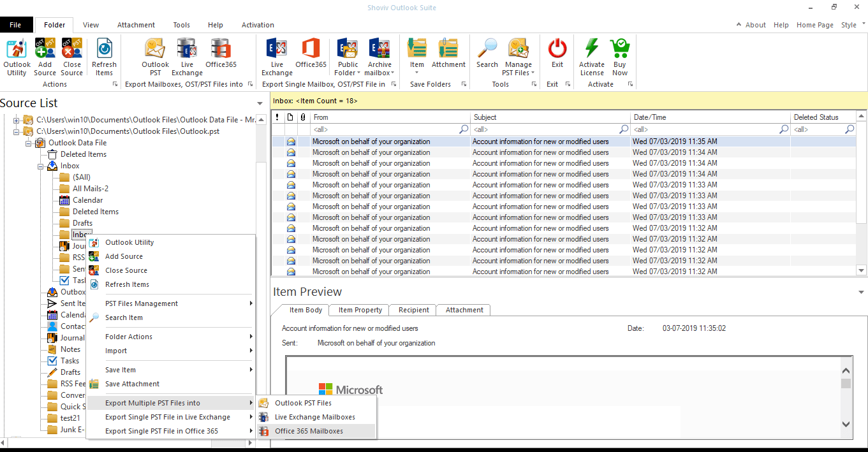Export single mailbox to Office365
This screenshot has height=452, width=868.
(311, 53)
